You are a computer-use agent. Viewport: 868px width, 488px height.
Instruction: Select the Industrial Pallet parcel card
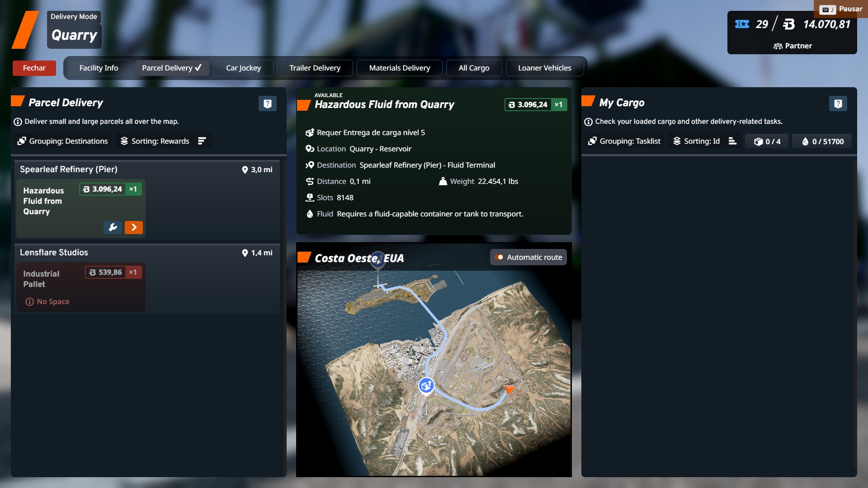pos(80,287)
